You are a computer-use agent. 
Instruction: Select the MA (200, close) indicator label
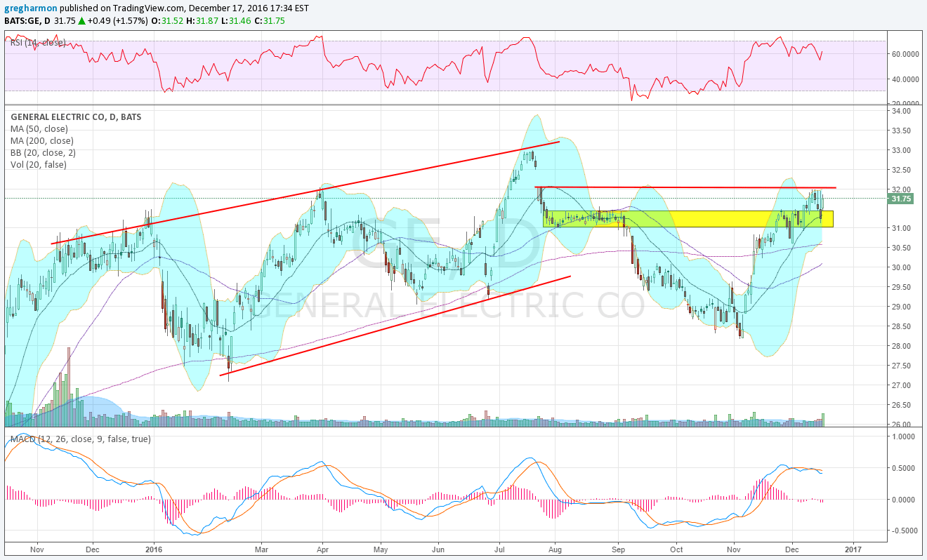pyautogui.click(x=41, y=141)
